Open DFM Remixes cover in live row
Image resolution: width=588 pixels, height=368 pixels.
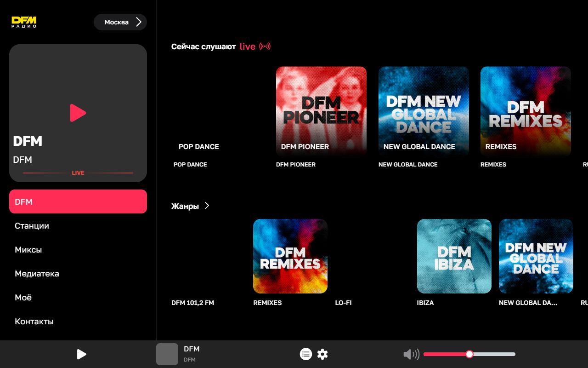pos(526,111)
